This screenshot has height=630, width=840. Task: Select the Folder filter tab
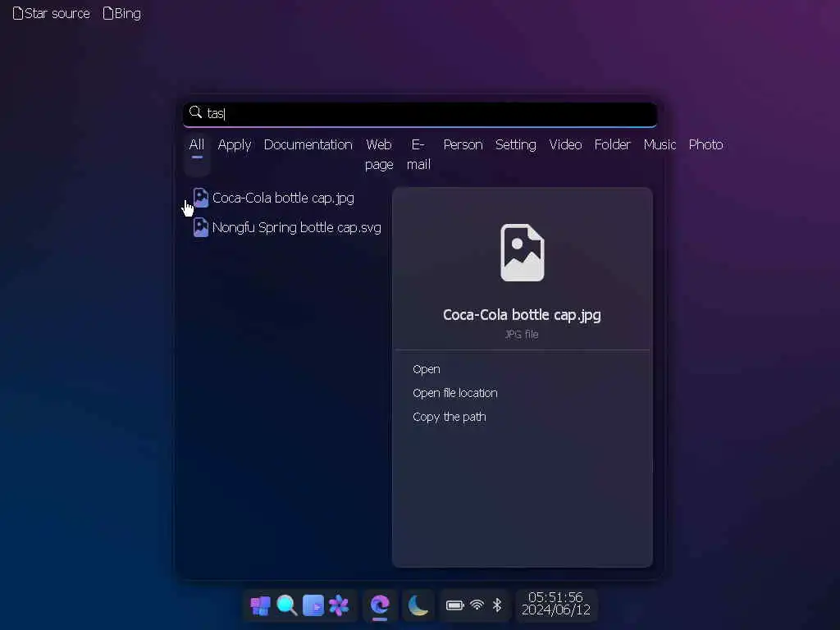[612, 144]
